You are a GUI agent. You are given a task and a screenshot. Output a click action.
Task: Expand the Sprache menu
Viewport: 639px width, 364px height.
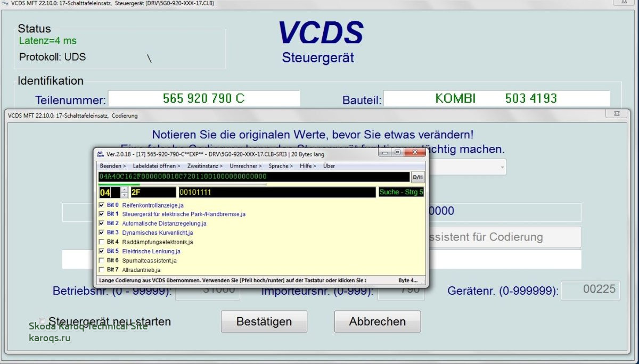[281, 166]
